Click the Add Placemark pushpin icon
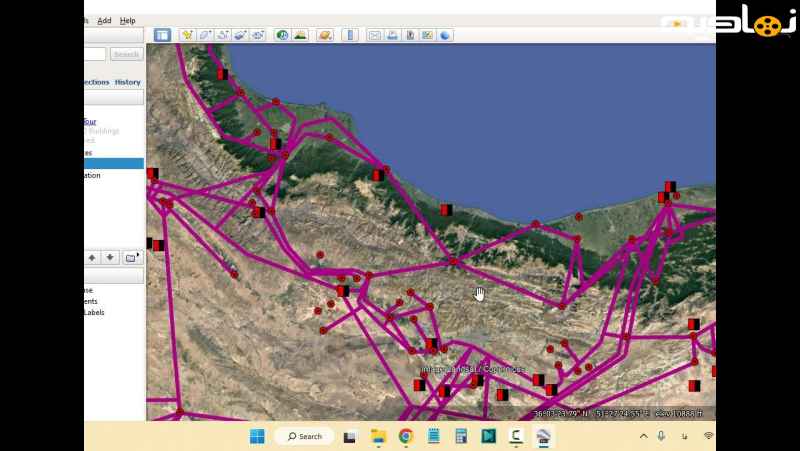This screenshot has width=800, height=451. pyautogui.click(x=187, y=35)
